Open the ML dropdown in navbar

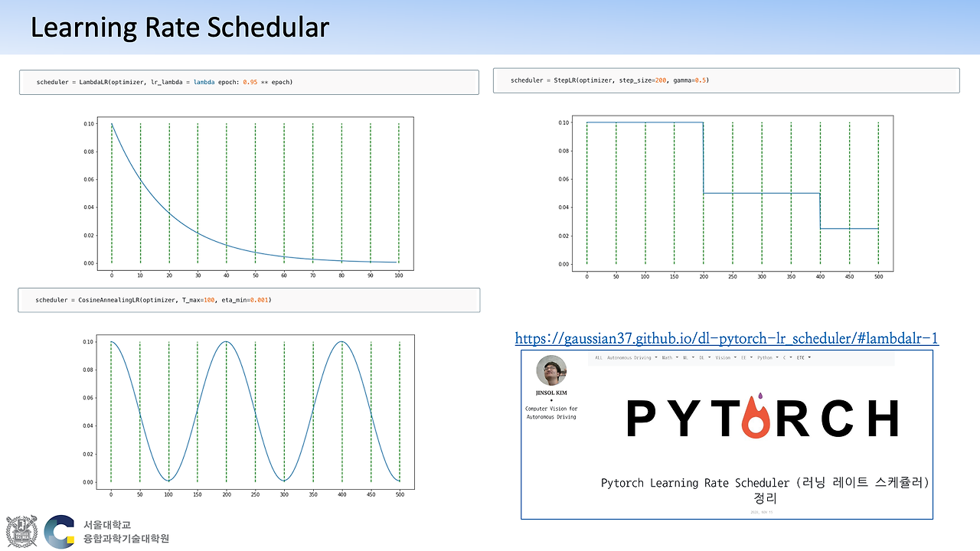coord(688,357)
